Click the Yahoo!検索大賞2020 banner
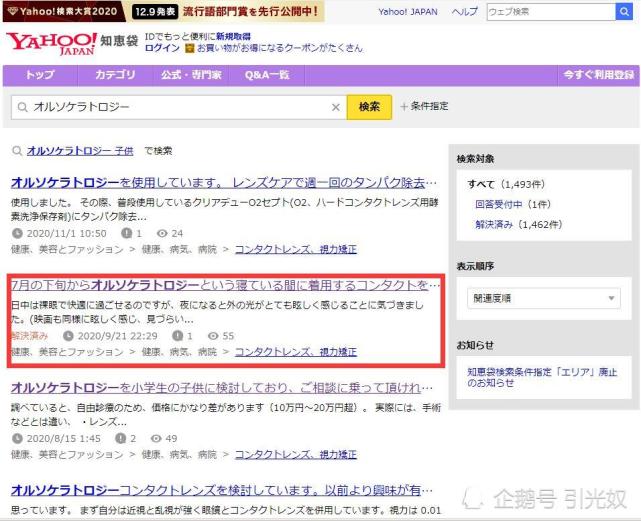 pos(164,11)
